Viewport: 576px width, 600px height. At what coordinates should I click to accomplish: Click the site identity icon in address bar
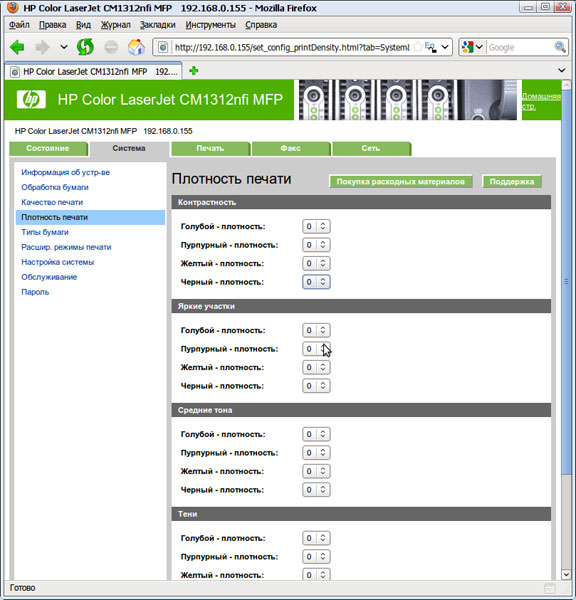tap(163, 47)
